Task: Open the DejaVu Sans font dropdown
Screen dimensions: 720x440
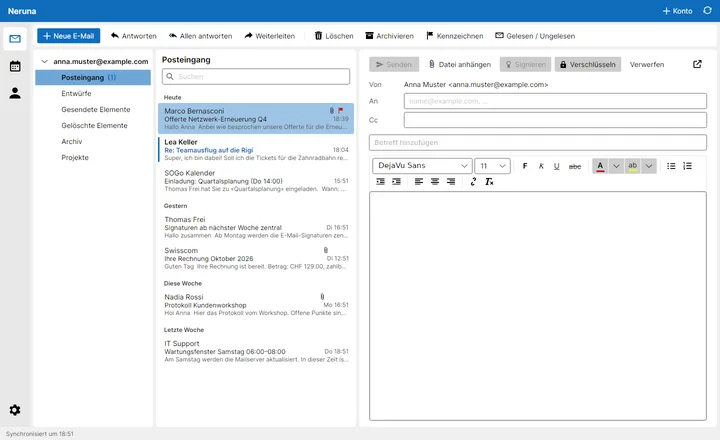Action: click(422, 166)
